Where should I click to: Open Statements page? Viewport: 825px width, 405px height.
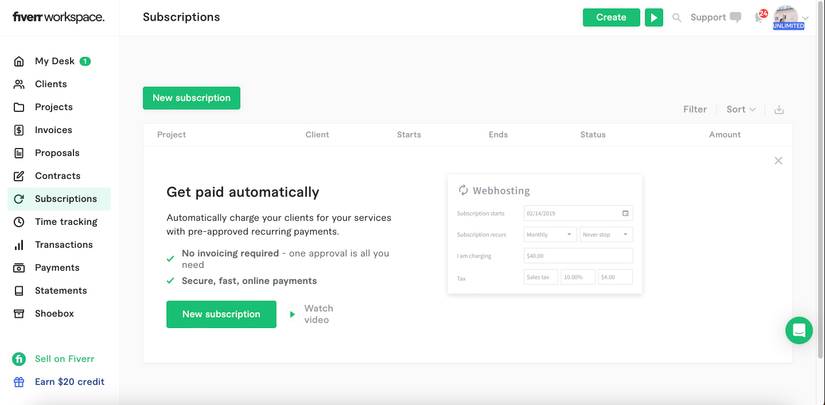[x=61, y=290]
